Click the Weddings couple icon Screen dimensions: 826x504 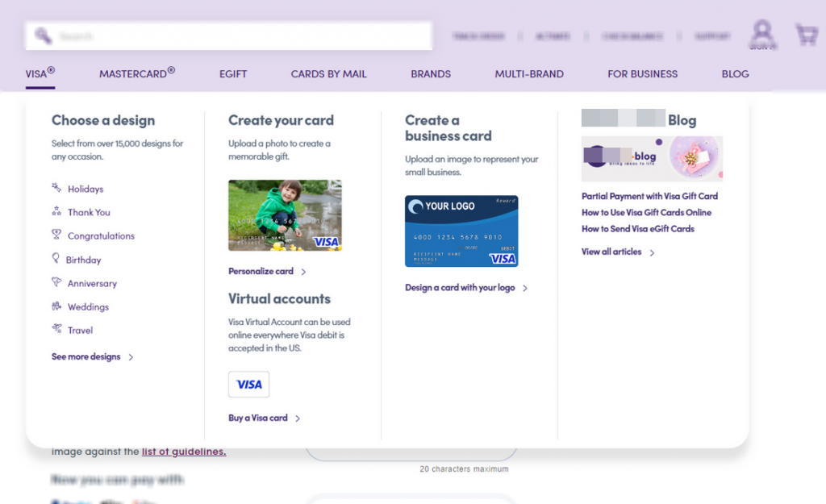56,306
